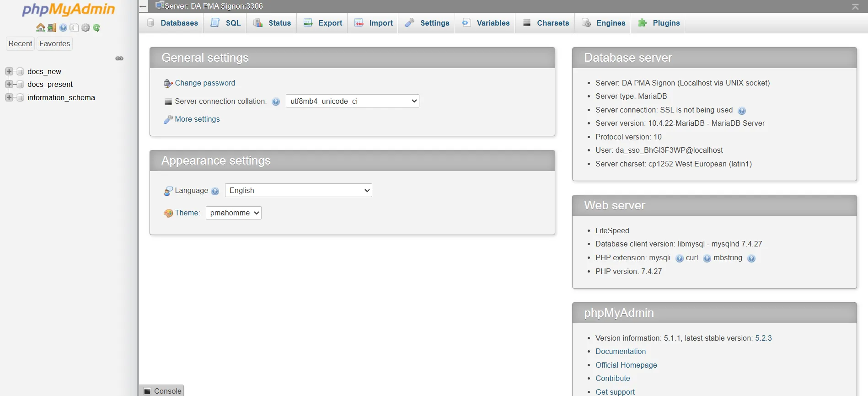
Task: Click 'User: da_sso_BhGl3F3WP@localhost' text
Action: click(659, 150)
